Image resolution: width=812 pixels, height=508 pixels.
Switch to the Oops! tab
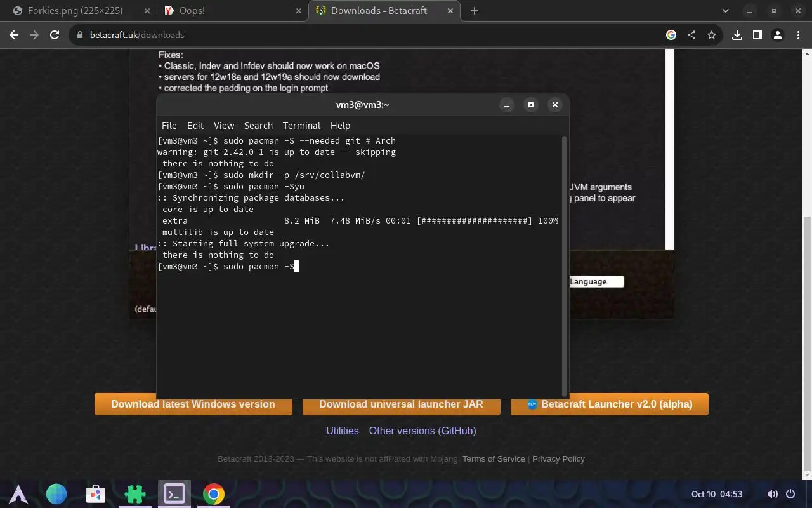pos(232,11)
